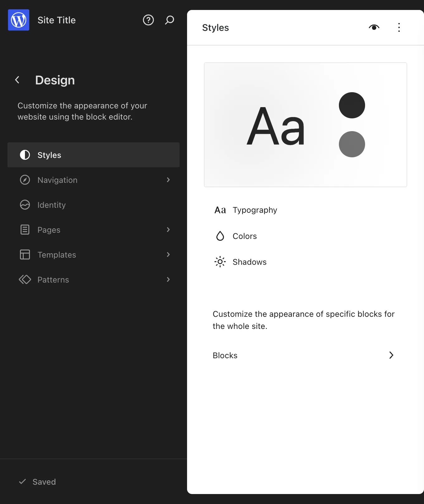The width and height of the screenshot is (424, 504).
Task: Open the Typography settings
Action: point(306,210)
